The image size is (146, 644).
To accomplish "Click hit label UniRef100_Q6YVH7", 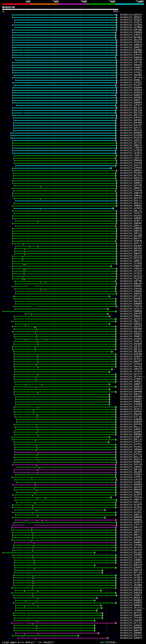I will coord(131,613).
